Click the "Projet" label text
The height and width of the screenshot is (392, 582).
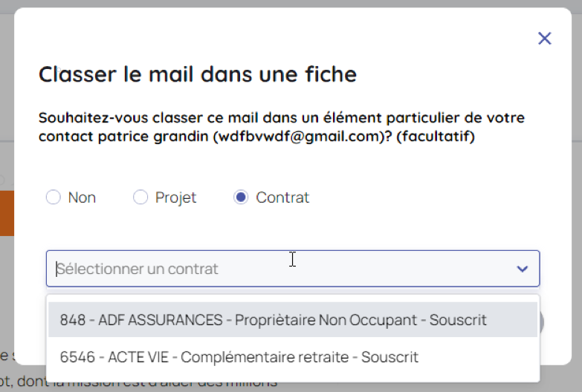(175, 197)
